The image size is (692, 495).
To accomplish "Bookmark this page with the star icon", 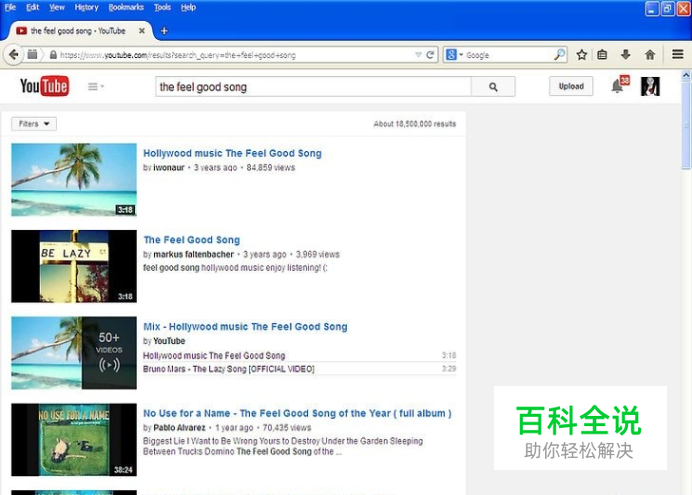I will coord(582,55).
